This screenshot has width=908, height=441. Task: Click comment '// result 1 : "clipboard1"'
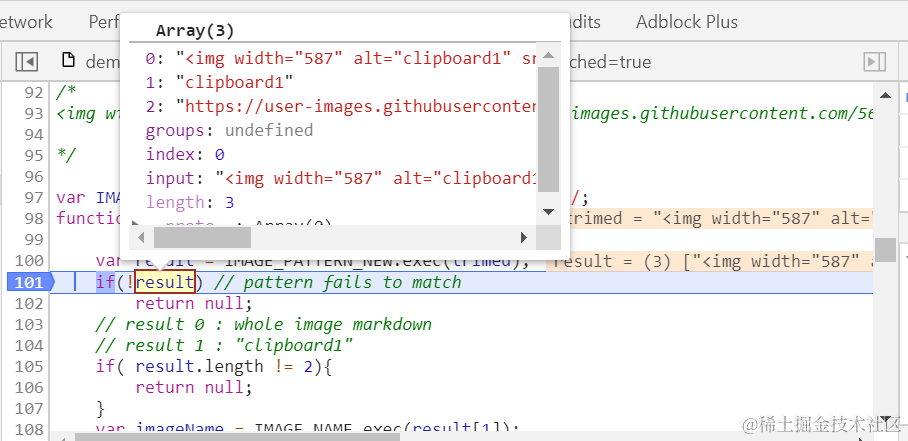click(x=224, y=346)
